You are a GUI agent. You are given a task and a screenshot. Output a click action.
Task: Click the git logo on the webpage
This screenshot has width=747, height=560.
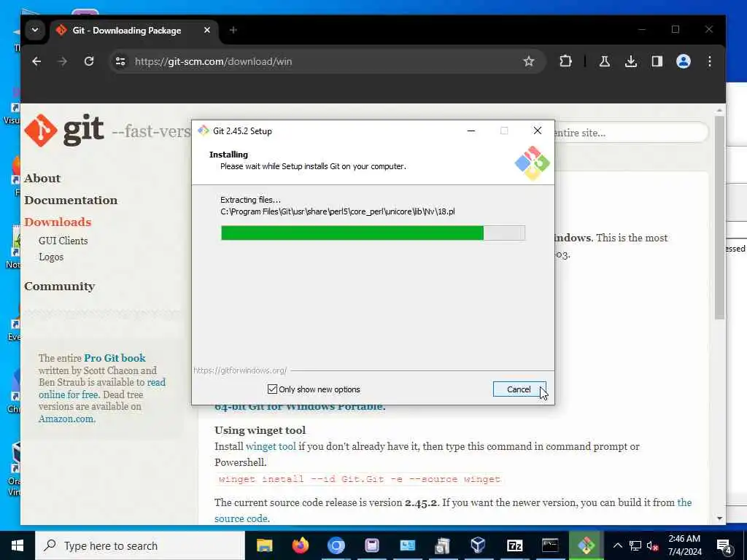point(64,130)
